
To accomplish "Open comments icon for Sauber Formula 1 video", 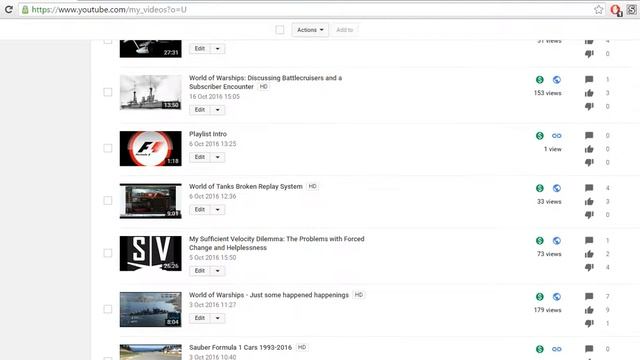I will (x=589, y=349).
